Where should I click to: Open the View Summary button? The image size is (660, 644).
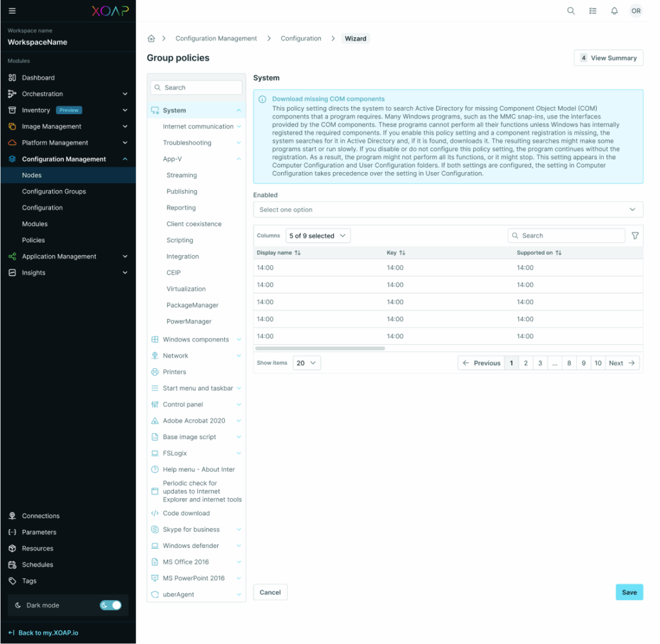click(608, 57)
